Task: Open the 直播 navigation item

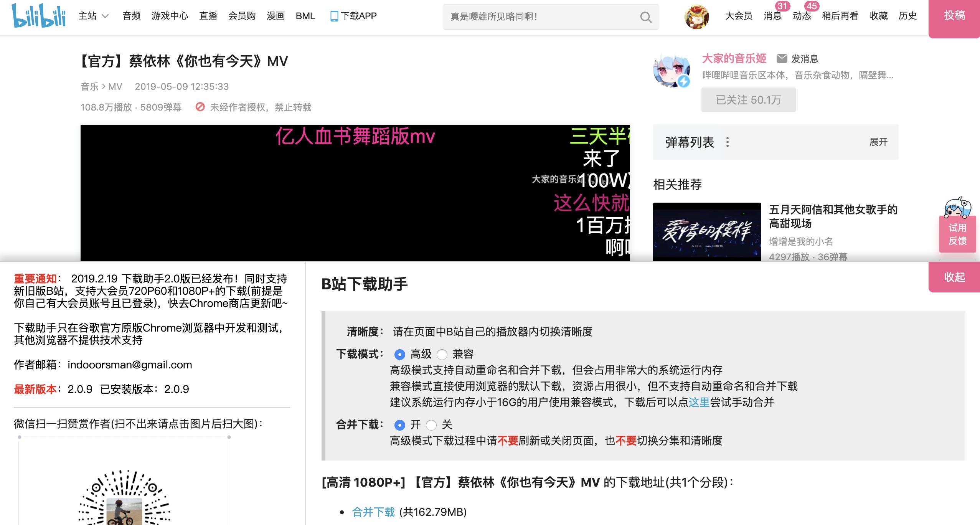Action: pyautogui.click(x=208, y=16)
